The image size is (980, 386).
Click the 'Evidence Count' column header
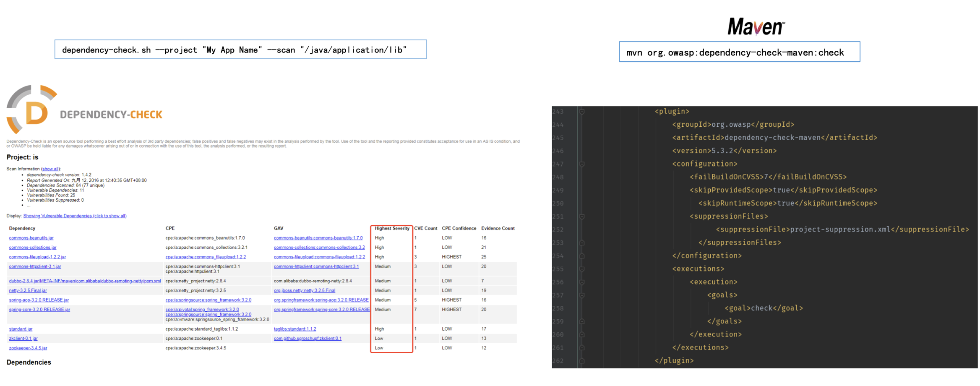498,229
